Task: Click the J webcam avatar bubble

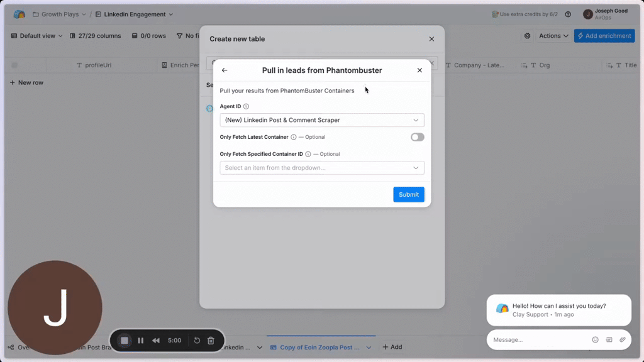Action: 55,307
